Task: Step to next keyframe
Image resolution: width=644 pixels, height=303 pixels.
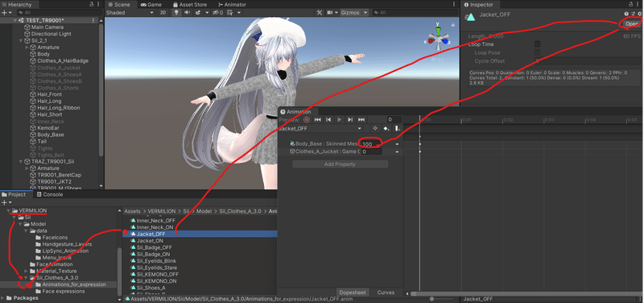Action: click(x=350, y=119)
